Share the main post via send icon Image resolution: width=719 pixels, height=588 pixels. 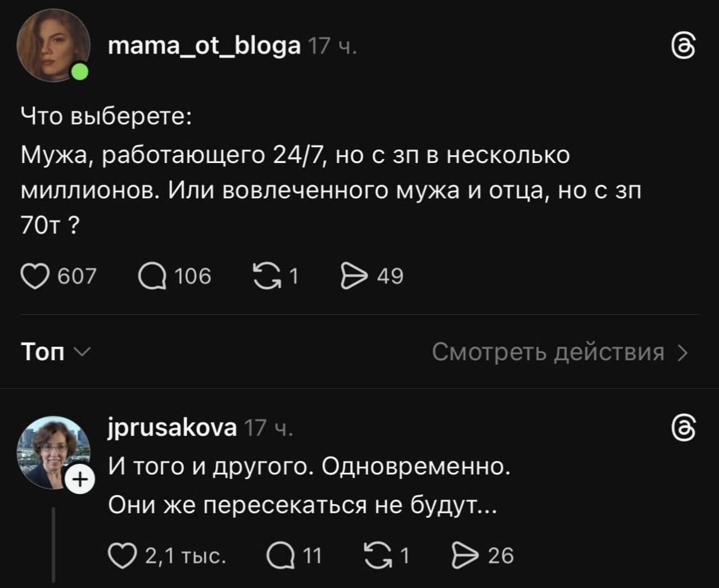tap(354, 277)
